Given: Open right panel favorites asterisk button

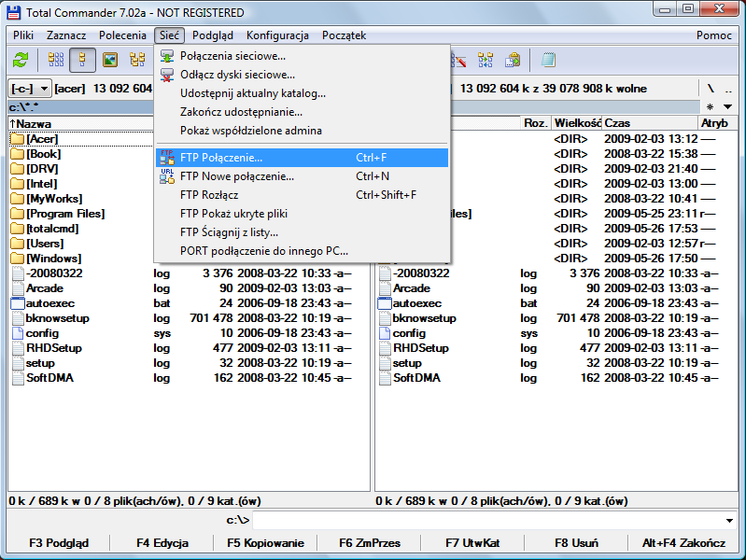Looking at the screenshot, I should point(710,106).
